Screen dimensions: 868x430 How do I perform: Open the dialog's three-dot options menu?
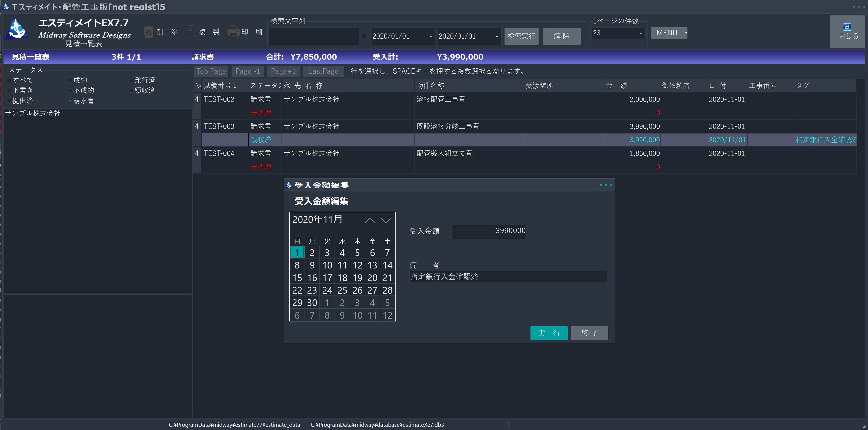(606, 185)
